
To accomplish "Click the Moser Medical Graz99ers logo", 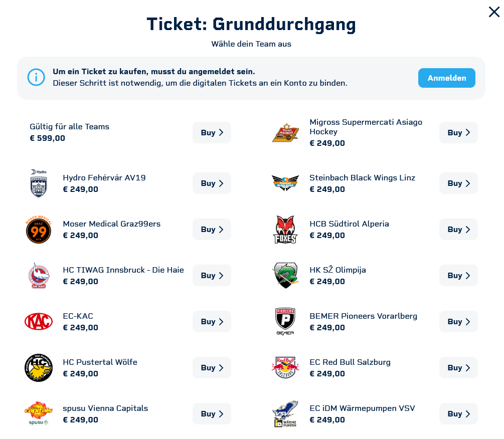I will (x=39, y=230).
